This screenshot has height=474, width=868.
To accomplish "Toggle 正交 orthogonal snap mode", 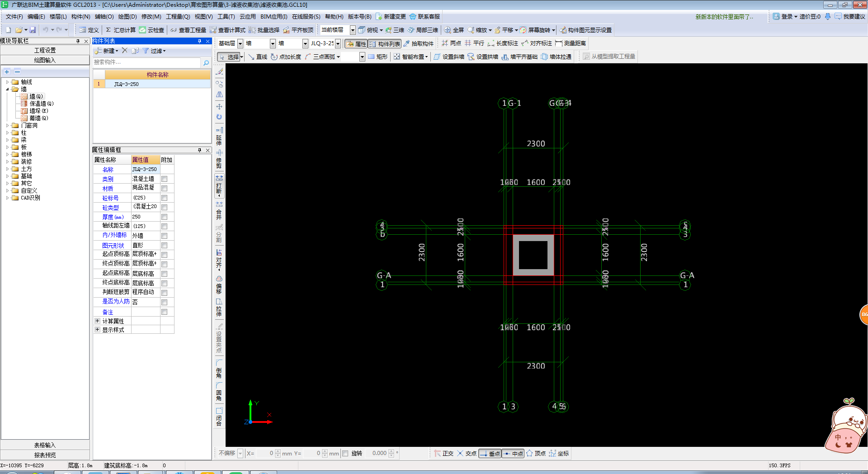I will coord(443,453).
